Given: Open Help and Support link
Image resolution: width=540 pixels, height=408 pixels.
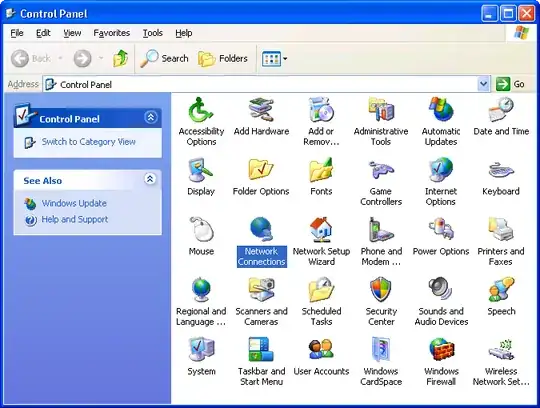Looking at the screenshot, I should pos(75,219).
